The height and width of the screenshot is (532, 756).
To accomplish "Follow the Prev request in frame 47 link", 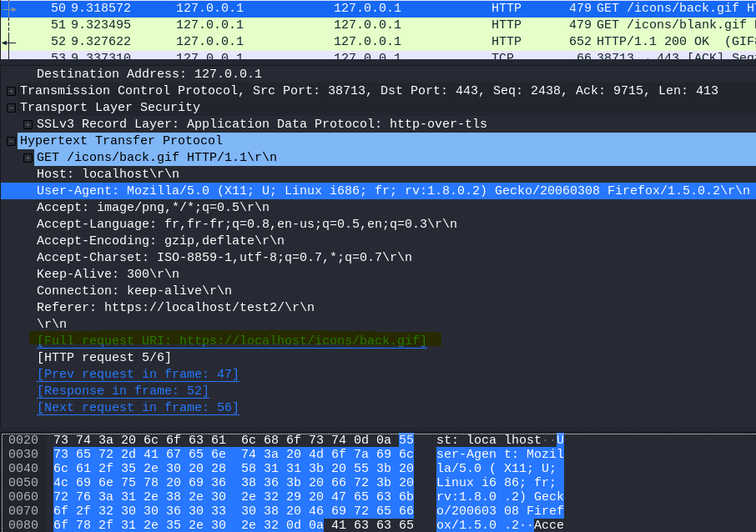I will tap(138, 374).
